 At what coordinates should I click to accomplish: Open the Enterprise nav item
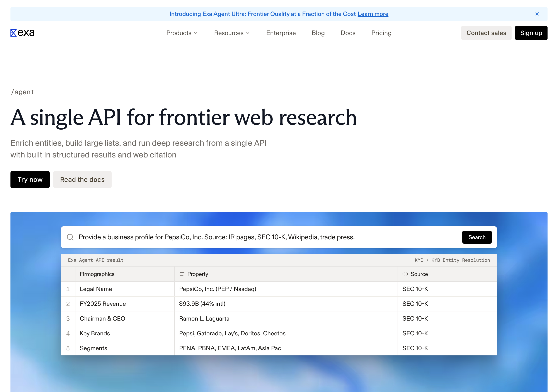click(281, 33)
